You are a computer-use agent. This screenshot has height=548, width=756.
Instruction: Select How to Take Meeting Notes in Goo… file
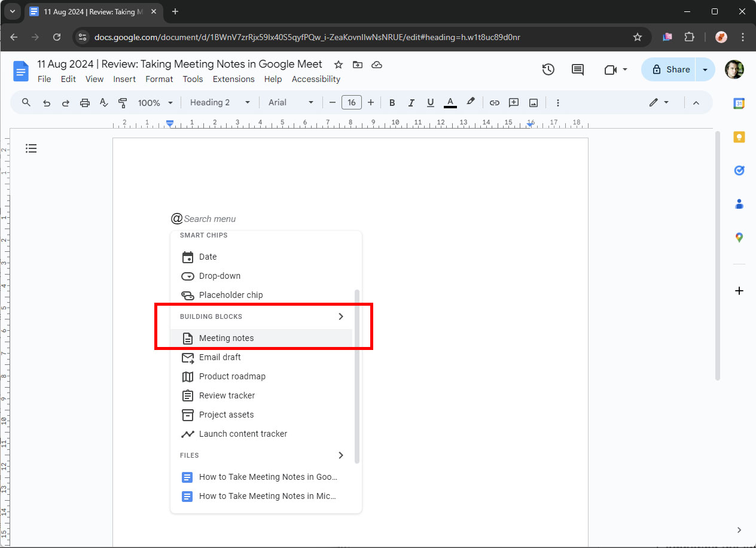(261, 477)
